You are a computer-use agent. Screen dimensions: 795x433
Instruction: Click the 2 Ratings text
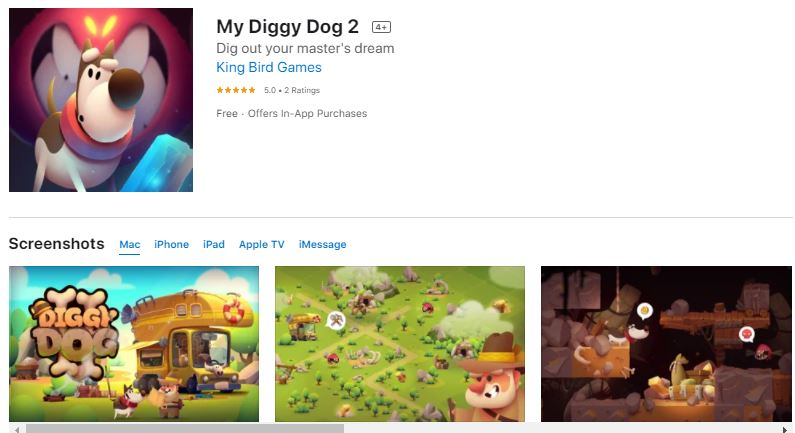click(x=302, y=90)
